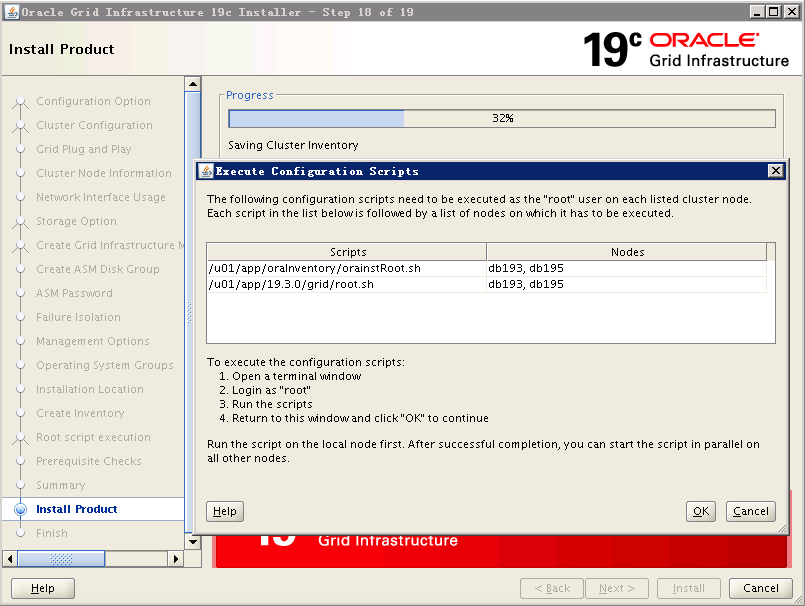Select Create Grid Infrastructure step
The image size is (805, 606).
pyautogui.click(x=110, y=245)
